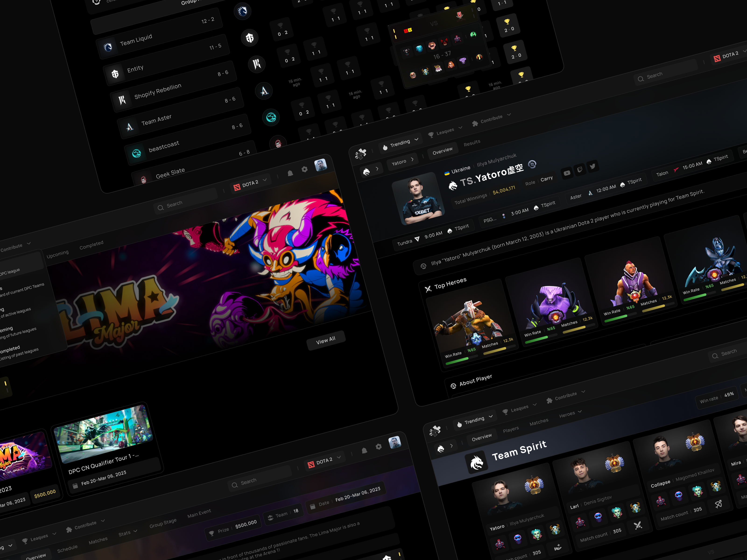Click the View All button
Image resolution: width=747 pixels, height=560 pixels.
(x=326, y=340)
